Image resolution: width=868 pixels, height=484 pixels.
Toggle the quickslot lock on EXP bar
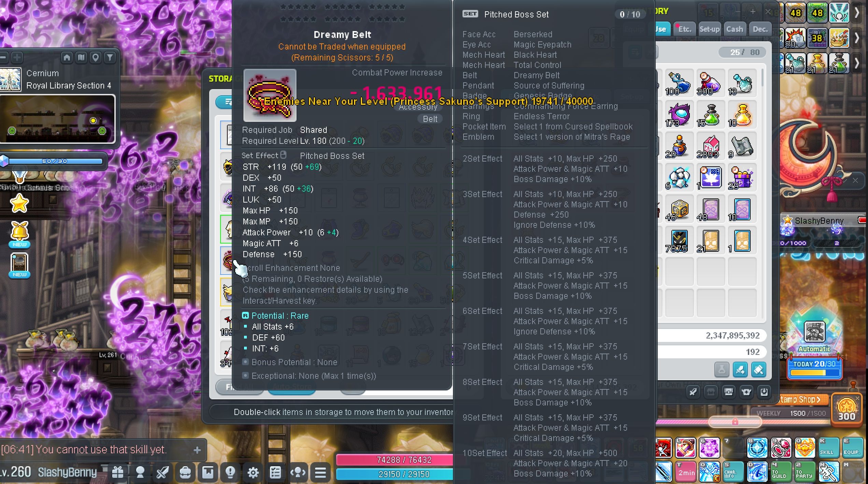point(735,422)
